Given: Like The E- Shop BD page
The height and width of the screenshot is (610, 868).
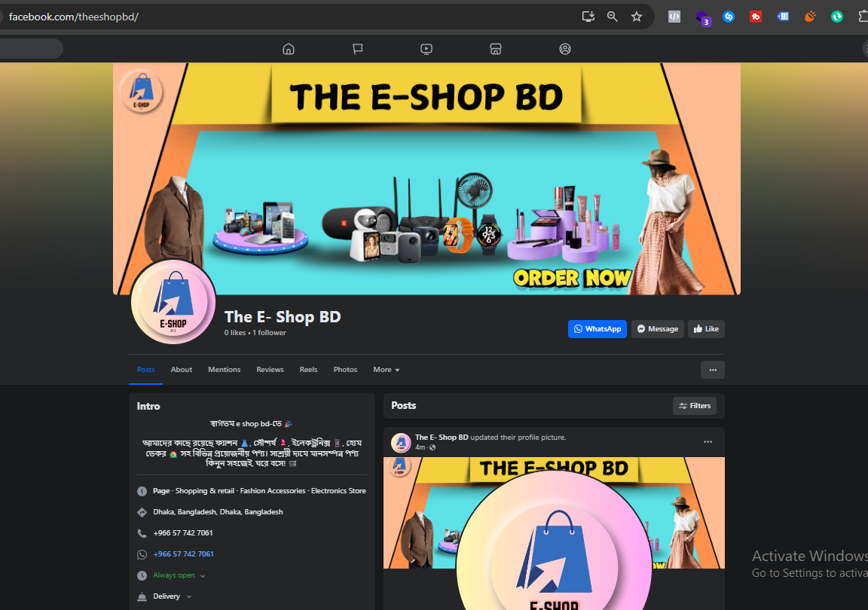Looking at the screenshot, I should click(706, 329).
